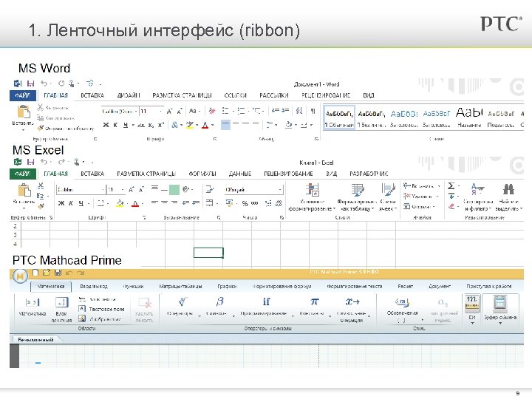Click the Paste icon in Word ribbon

(24, 112)
